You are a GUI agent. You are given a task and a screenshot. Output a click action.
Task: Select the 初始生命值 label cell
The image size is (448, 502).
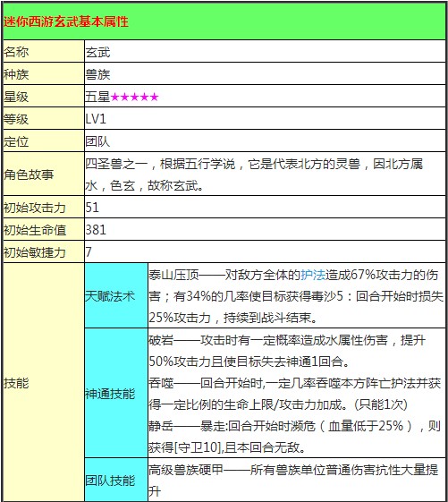pos(44,230)
